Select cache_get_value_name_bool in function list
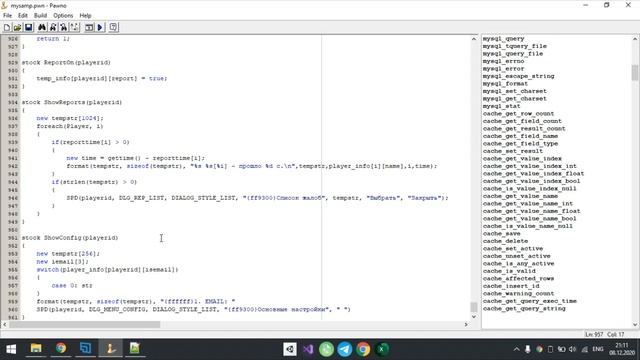The width and height of the screenshot is (640, 360). [x=529, y=219]
